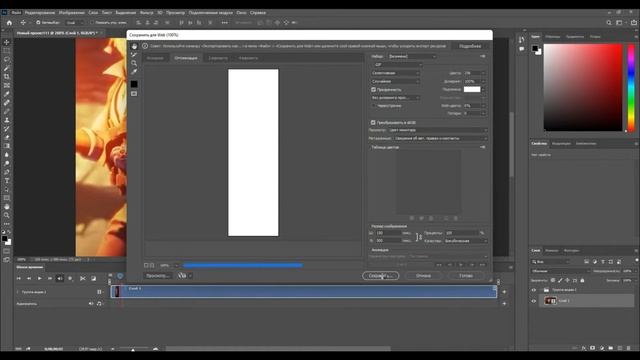This screenshot has height=360, width=640.
Task: Open the layer blend mode dropdown
Action: pos(561,271)
